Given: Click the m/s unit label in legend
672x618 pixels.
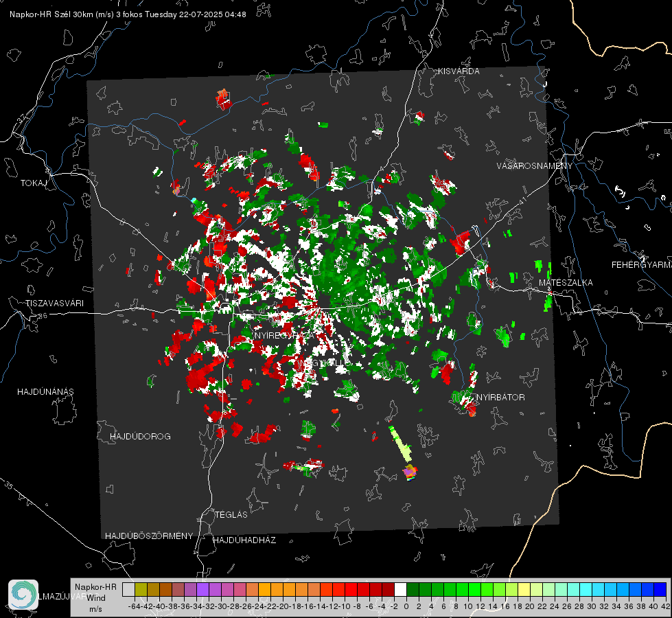Looking at the screenshot, I should 95,609.
